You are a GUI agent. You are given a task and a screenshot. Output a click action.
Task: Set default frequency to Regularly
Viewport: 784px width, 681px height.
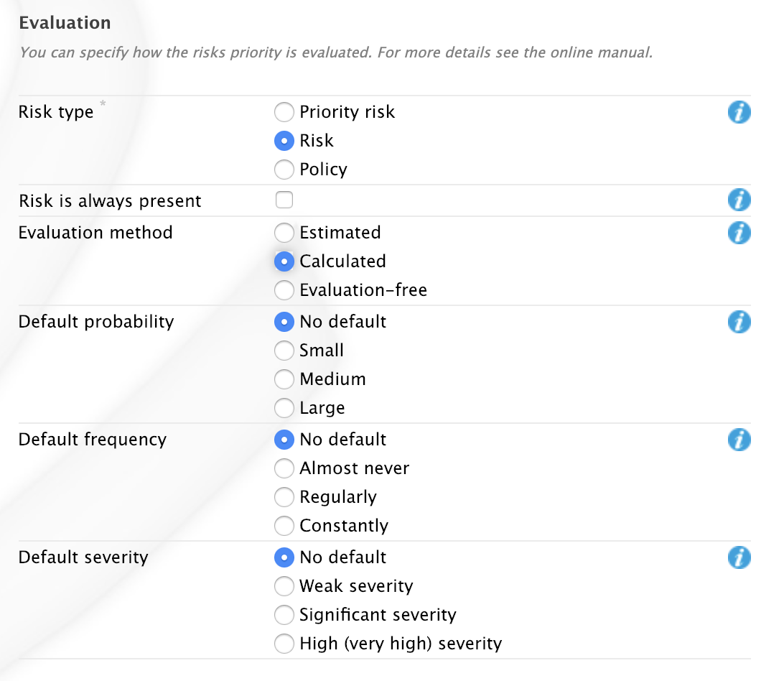click(284, 497)
